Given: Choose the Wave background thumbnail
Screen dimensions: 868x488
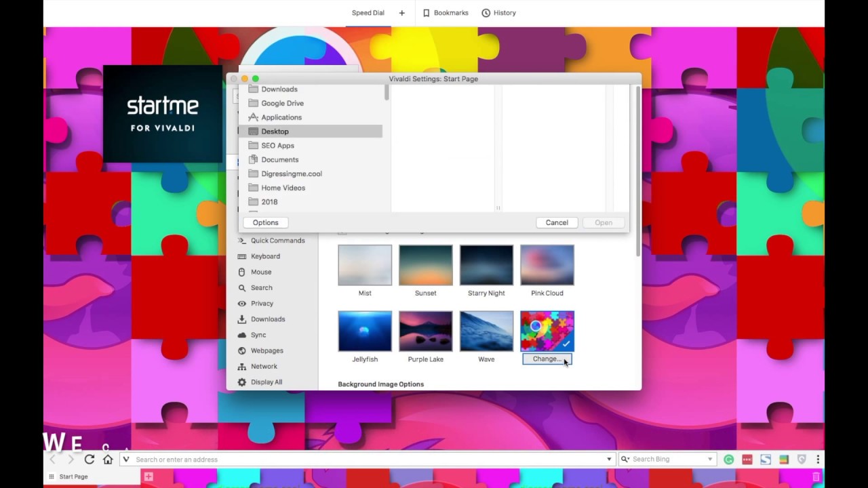Looking at the screenshot, I should pos(486,331).
